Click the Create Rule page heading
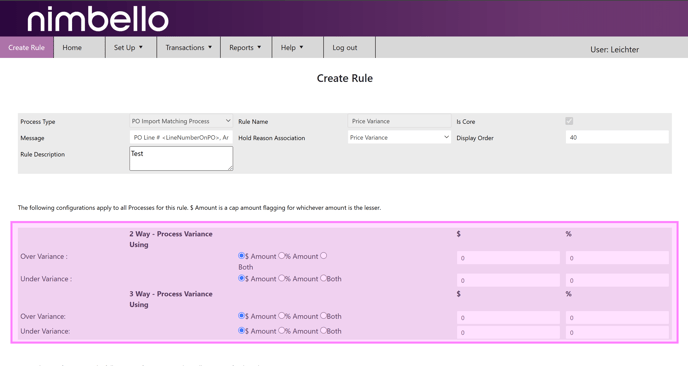The width and height of the screenshot is (688, 366). (345, 78)
